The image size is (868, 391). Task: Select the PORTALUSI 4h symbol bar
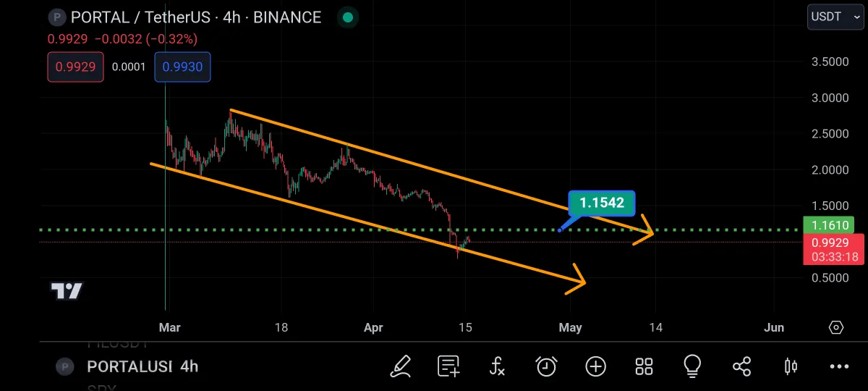[x=142, y=366]
